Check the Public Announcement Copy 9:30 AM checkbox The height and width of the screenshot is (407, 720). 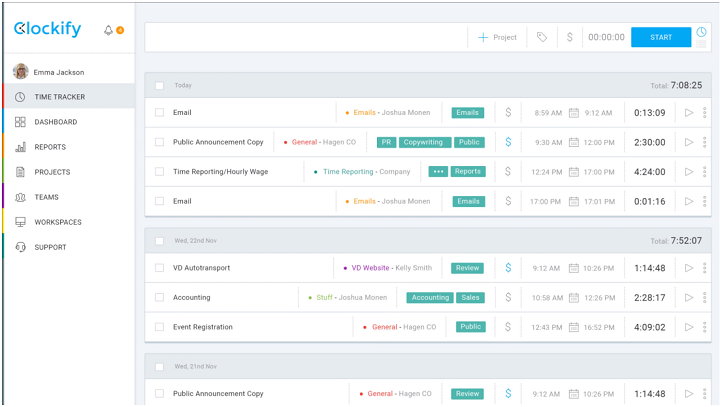[x=159, y=142]
